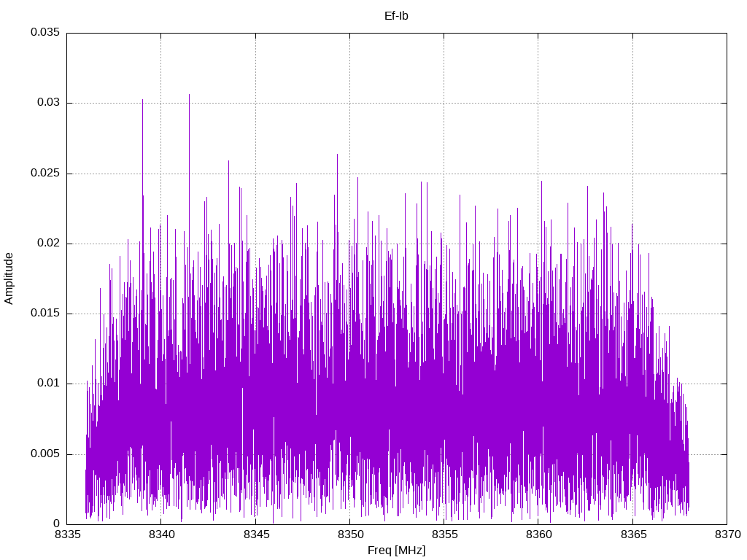Click the Freq [MHz] axis label
Screen dimensions: 747x560
click(396, 551)
